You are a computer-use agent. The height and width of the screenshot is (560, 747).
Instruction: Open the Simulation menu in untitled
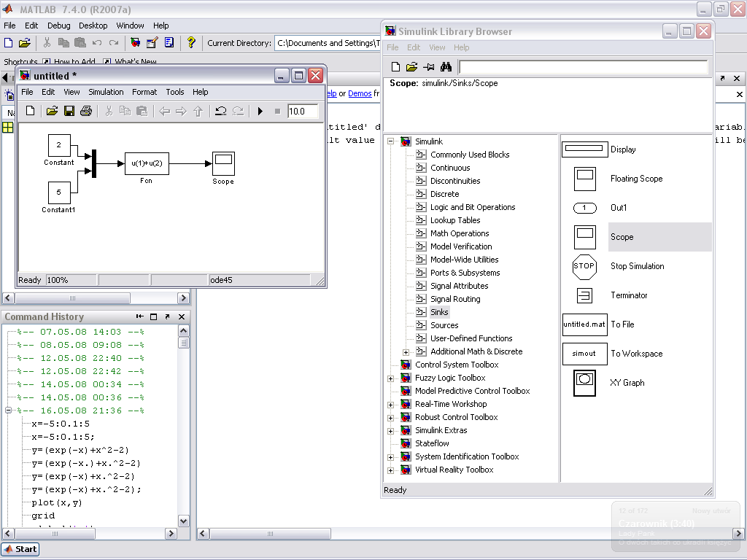click(x=106, y=92)
